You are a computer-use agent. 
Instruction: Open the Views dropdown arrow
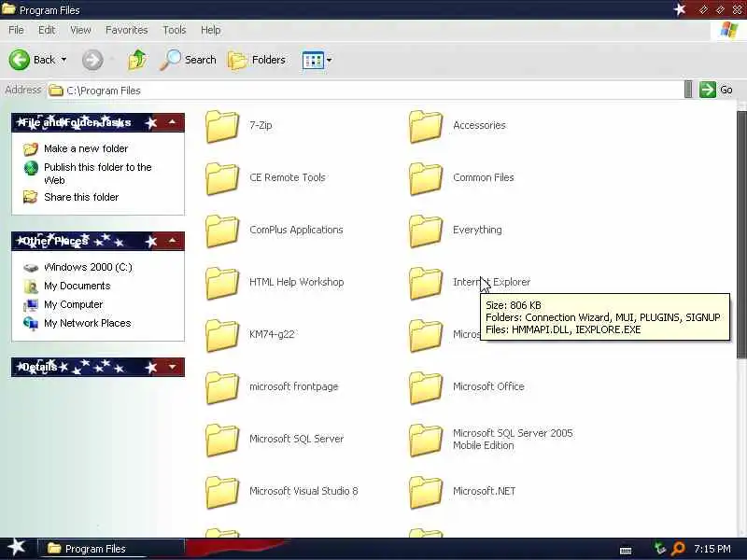330,61
